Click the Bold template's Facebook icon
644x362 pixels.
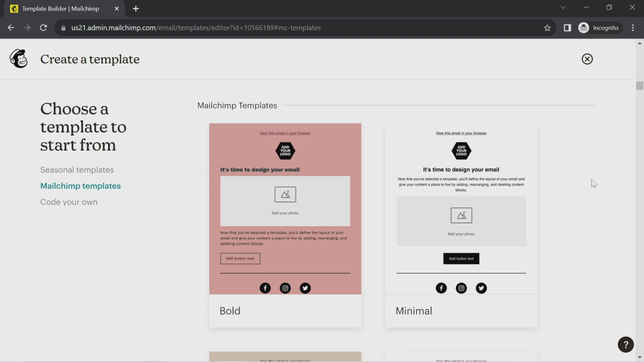(265, 288)
